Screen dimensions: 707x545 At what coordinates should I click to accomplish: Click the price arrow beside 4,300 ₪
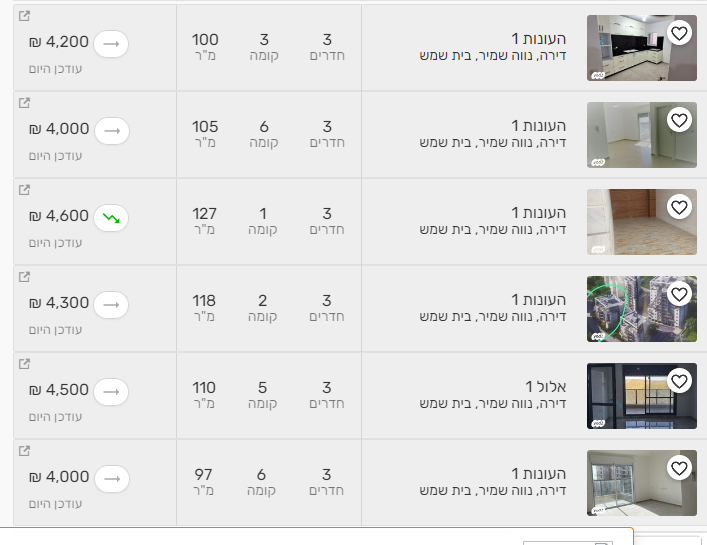[111, 303]
